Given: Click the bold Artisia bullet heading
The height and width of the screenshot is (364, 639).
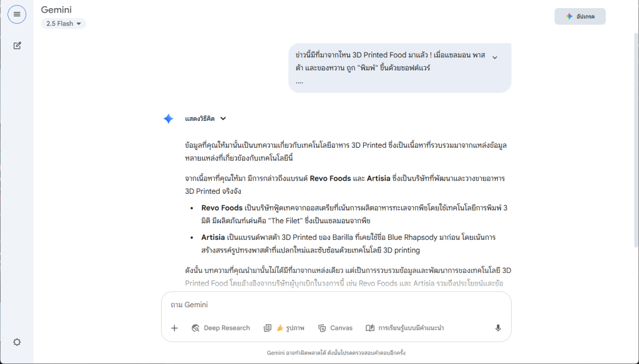Looking at the screenshot, I should point(213,237).
